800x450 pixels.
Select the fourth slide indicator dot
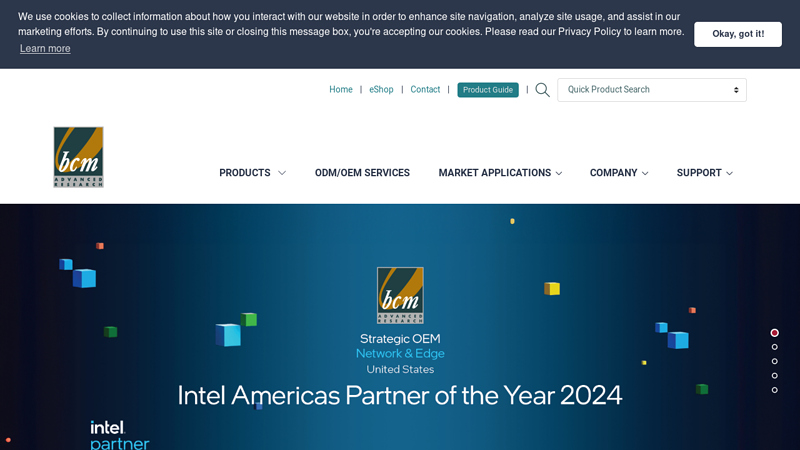[x=774, y=376]
